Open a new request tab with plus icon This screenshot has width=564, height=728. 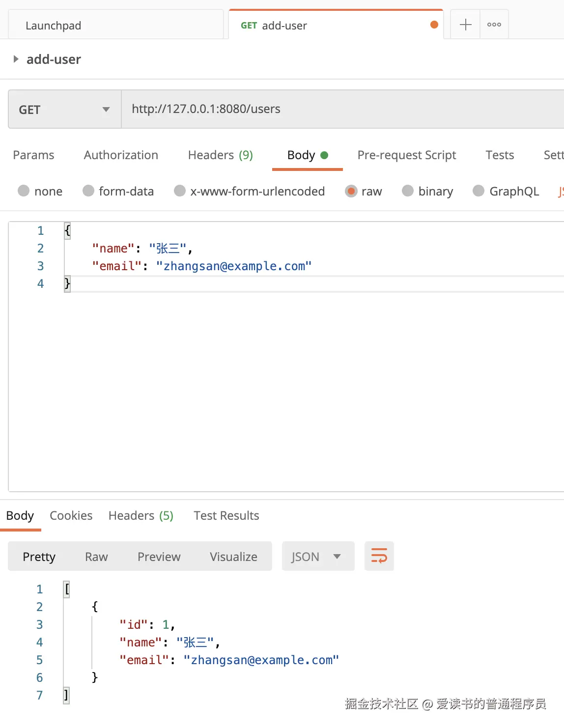[465, 25]
